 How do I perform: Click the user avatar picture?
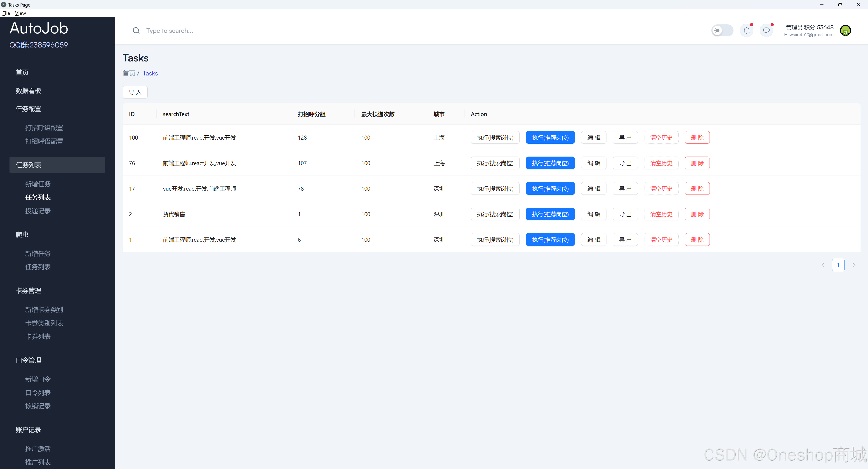pos(845,31)
